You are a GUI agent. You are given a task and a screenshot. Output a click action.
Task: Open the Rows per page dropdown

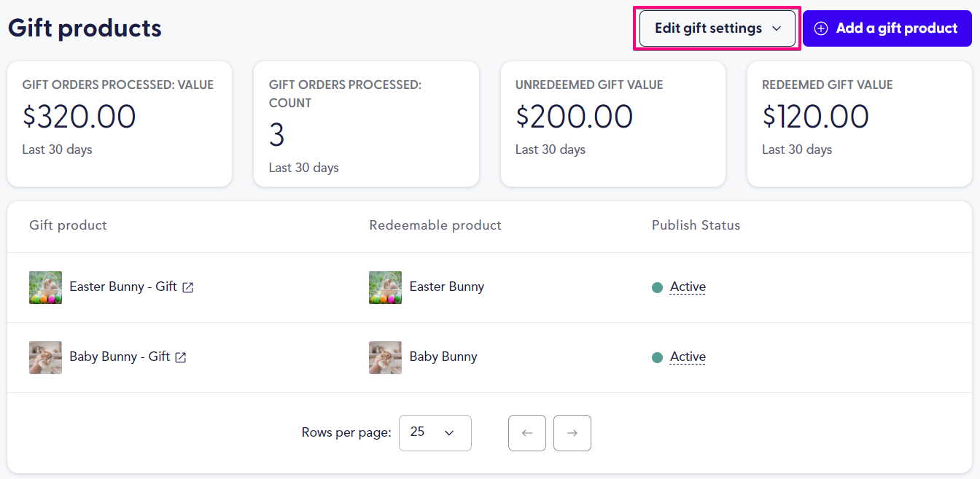pos(435,433)
